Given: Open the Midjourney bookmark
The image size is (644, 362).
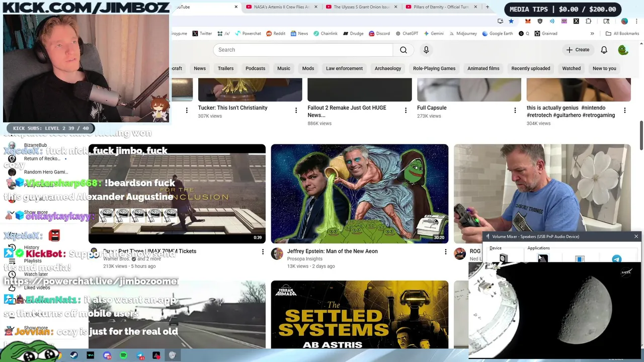Looking at the screenshot, I should tap(463, 34).
